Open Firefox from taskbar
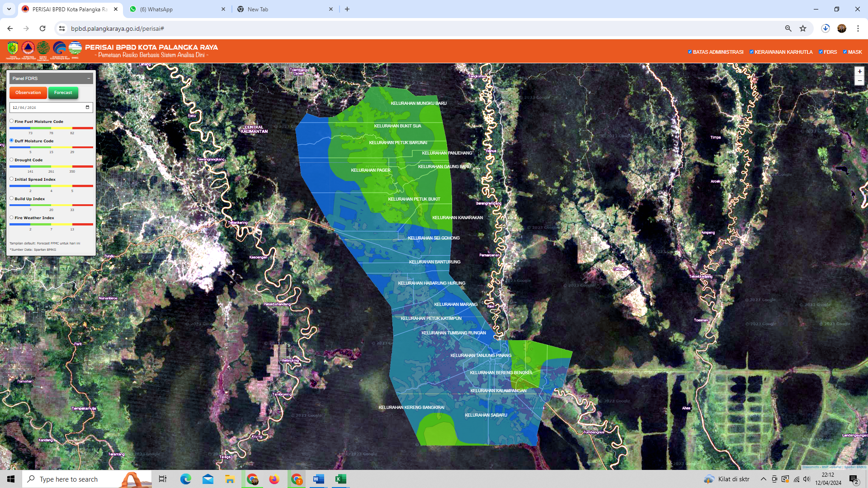 tap(274, 479)
